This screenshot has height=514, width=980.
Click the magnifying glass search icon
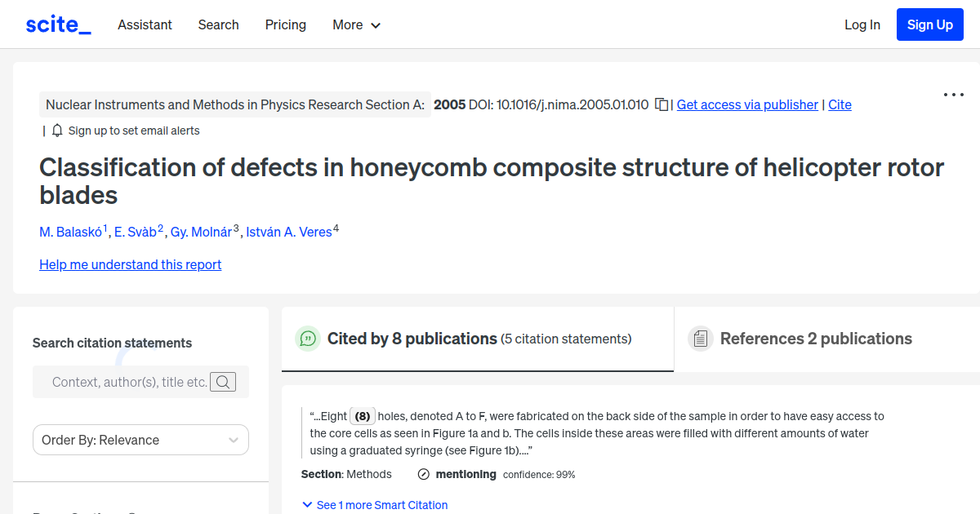(223, 381)
